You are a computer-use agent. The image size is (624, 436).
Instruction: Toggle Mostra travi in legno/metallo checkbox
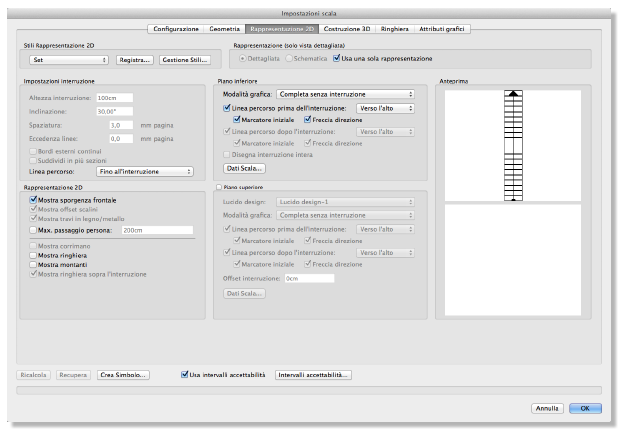[x=33, y=219]
